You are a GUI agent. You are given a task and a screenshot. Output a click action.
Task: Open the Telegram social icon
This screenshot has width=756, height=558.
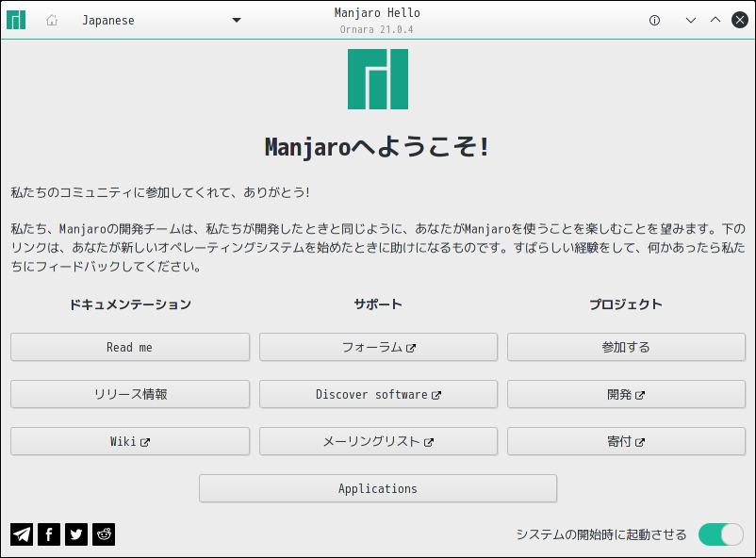click(x=22, y=534)
